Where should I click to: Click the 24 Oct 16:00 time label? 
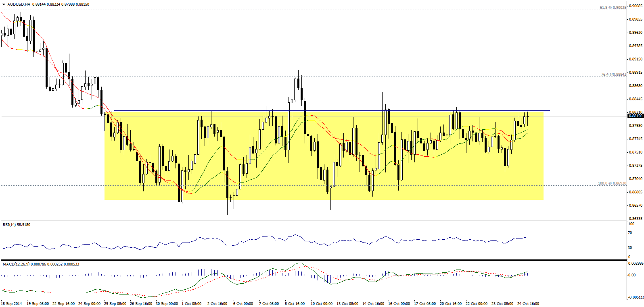tap(528, 304)
